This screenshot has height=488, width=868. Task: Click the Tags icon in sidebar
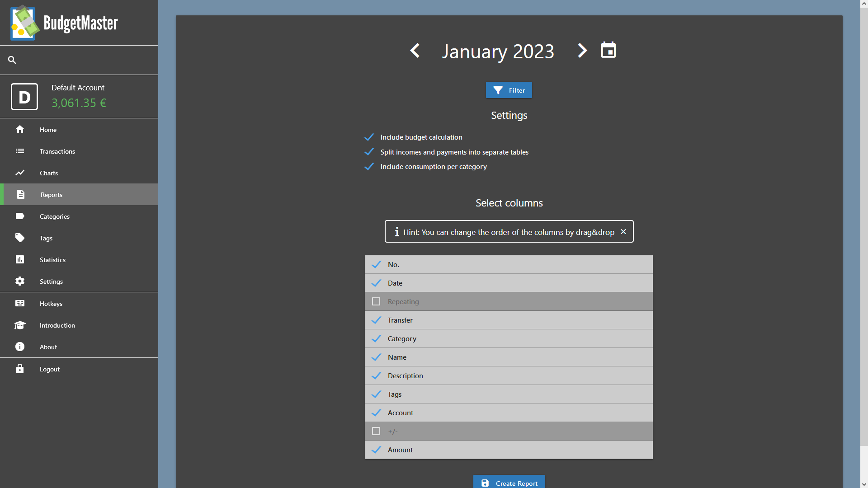[20, 238]
